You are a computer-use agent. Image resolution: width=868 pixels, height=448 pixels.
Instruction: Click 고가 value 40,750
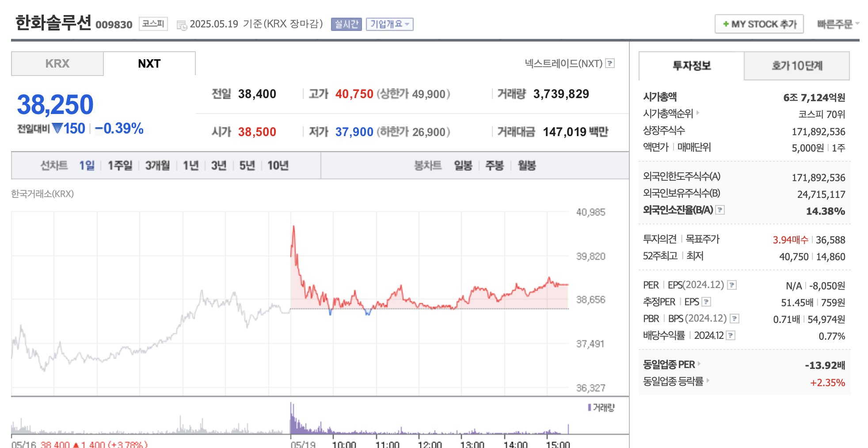pos(354,94)
